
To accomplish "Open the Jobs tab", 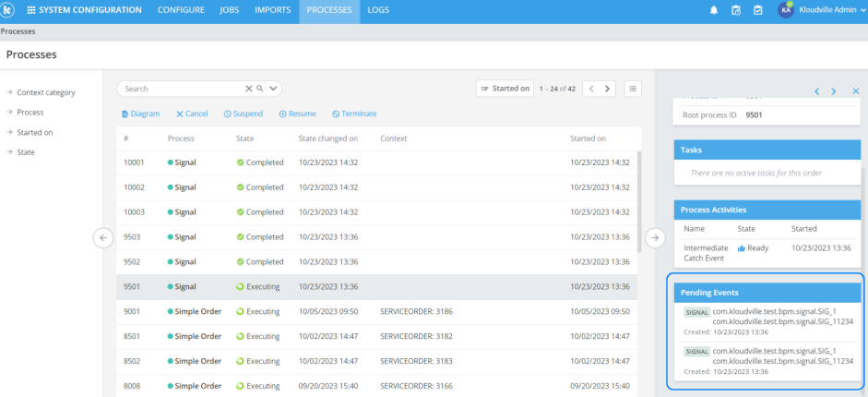I will tap(229, 10).
